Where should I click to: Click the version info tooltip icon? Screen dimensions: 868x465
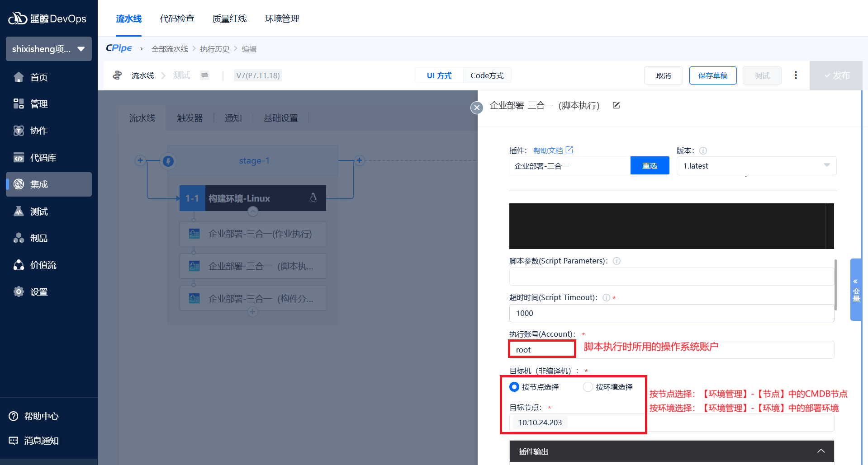[x=703, y=151]
